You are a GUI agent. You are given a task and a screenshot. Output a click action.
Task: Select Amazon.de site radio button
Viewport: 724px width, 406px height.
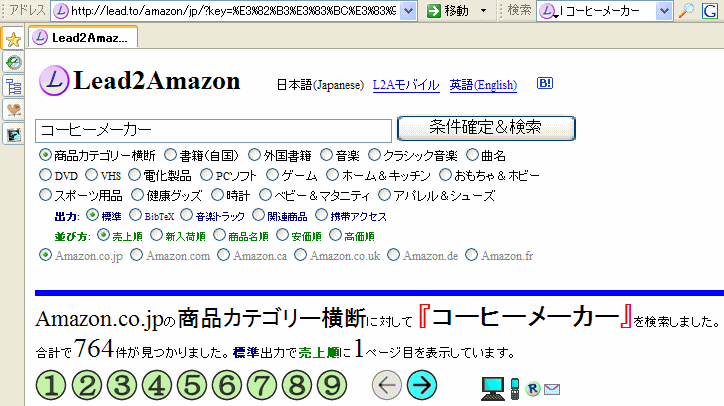coord(393,255)
